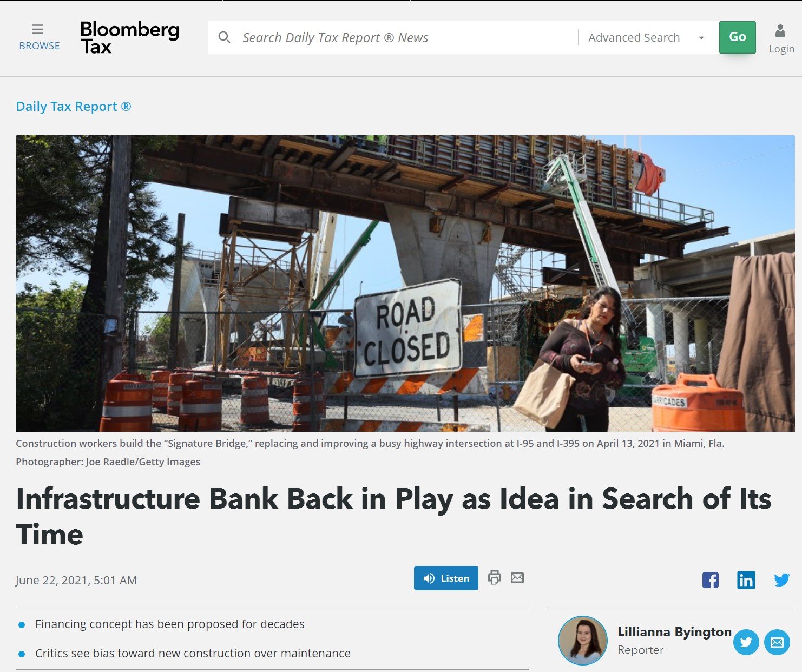
Task: Email reporter Lillianna Byington
Action: 777,642
